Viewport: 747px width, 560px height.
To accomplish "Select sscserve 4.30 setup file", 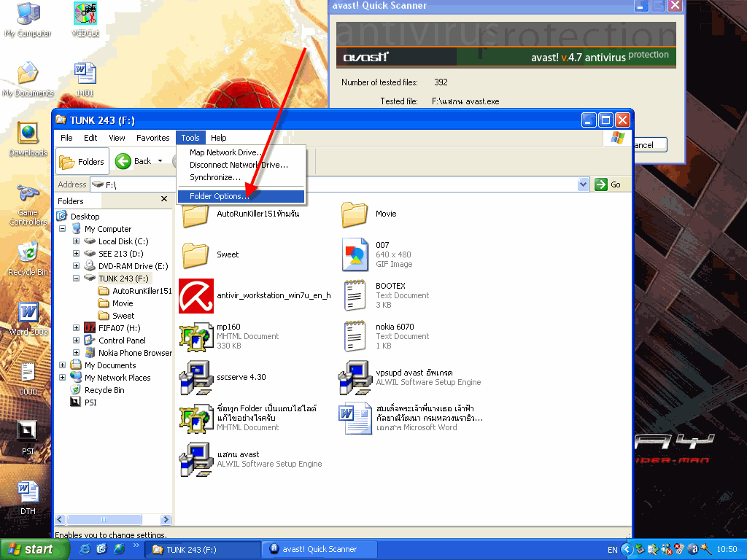I will (x=223, y=377).
